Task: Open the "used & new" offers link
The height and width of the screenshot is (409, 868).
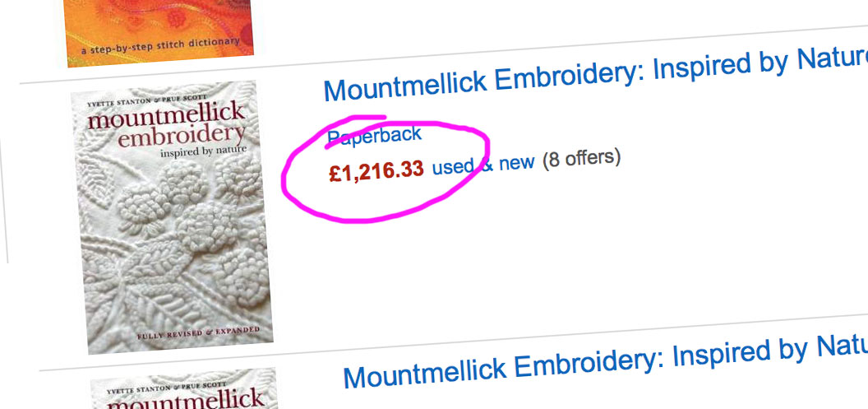Action: [483, 164]
